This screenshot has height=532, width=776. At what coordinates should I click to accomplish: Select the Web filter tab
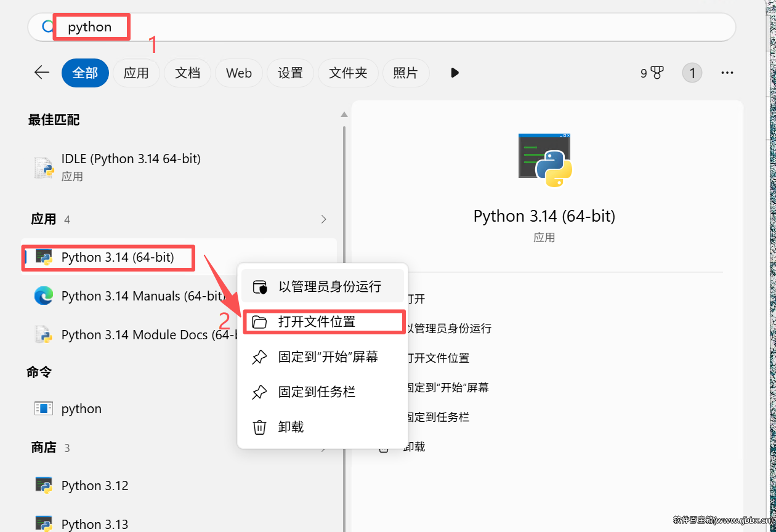click(239, 73)
